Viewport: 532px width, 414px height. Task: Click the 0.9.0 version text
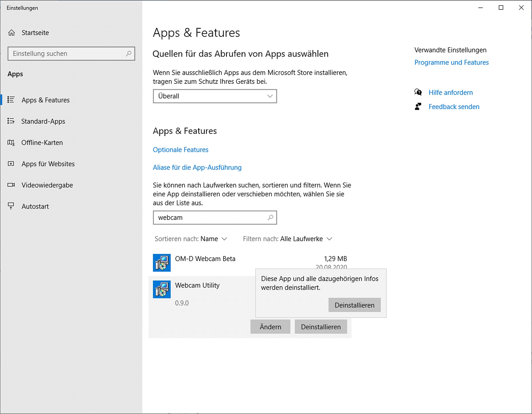coord(182,303)
